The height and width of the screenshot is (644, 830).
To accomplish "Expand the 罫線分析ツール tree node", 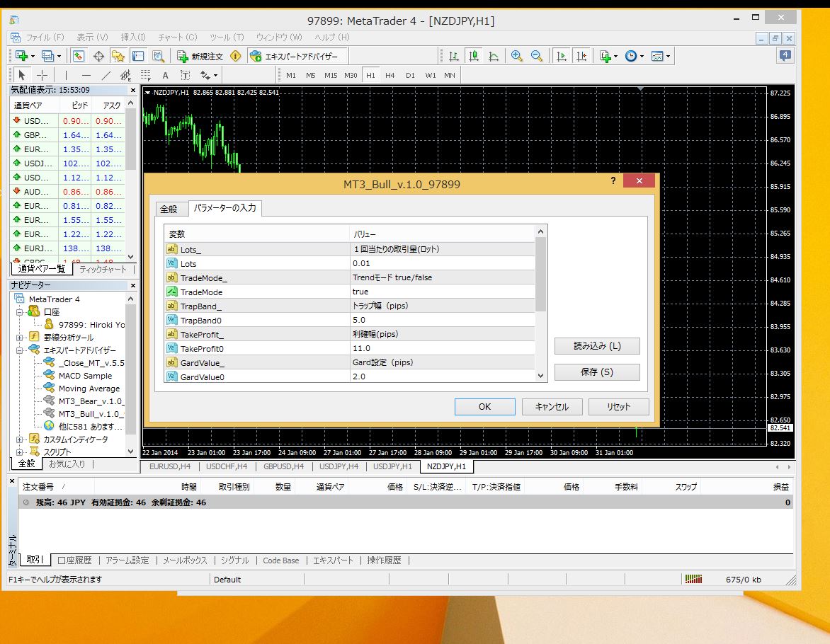I will coord(20,338).
